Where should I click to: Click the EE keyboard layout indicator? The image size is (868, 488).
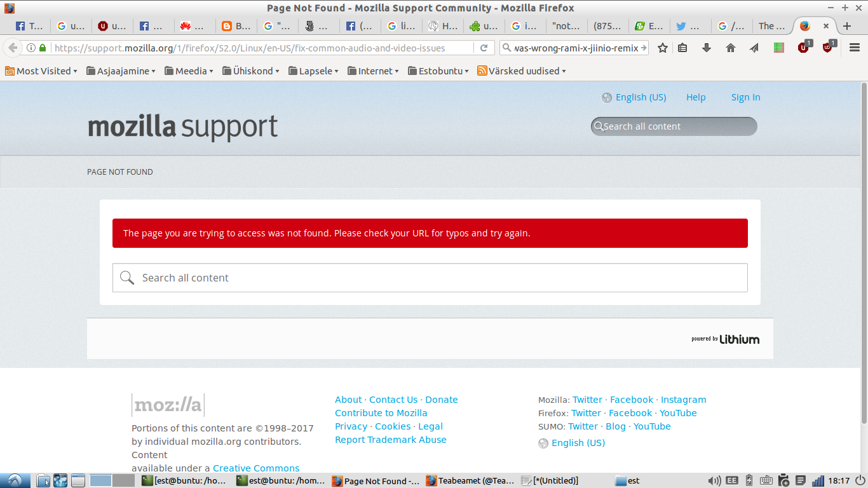pyautogui.click(x=732, y=480)
